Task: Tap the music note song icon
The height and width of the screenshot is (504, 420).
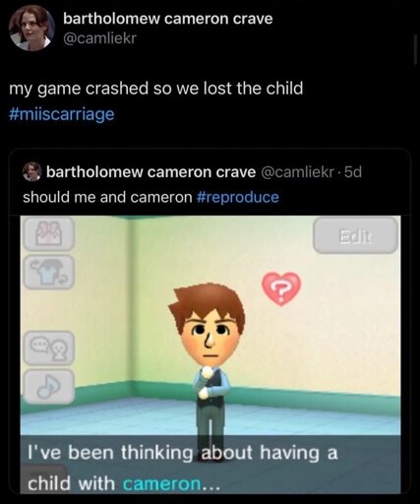Action: coord(49,387)
